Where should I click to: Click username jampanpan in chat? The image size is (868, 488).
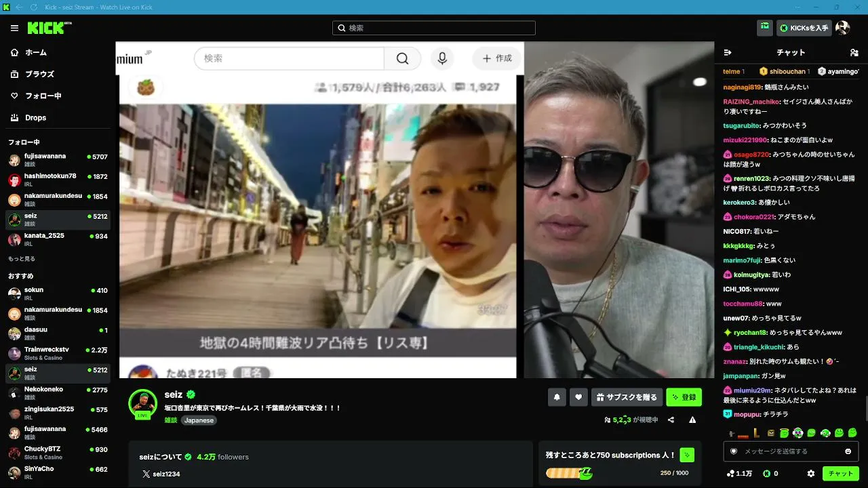(x=742, y=376)
